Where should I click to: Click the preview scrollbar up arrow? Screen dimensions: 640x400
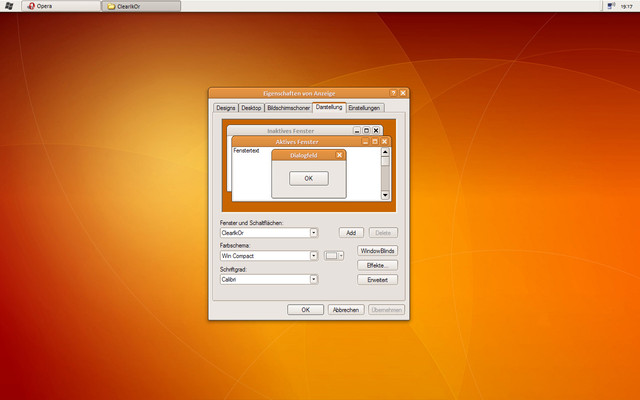(385, 152)
